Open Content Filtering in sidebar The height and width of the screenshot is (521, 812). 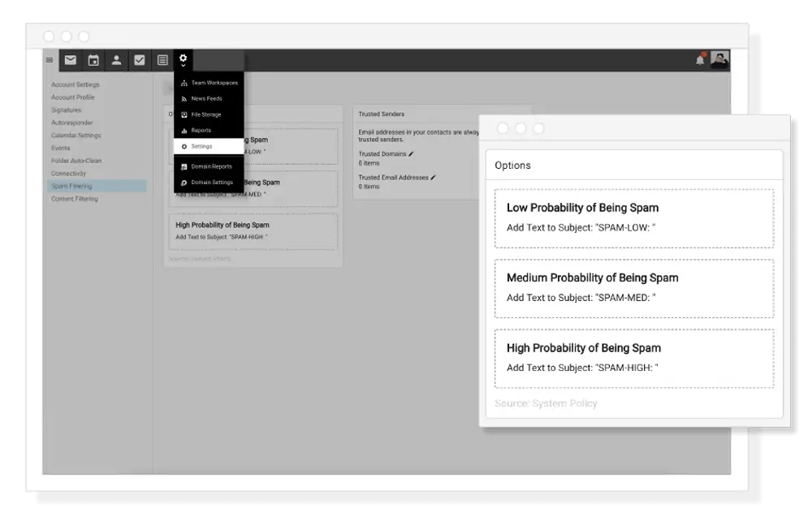74,199
